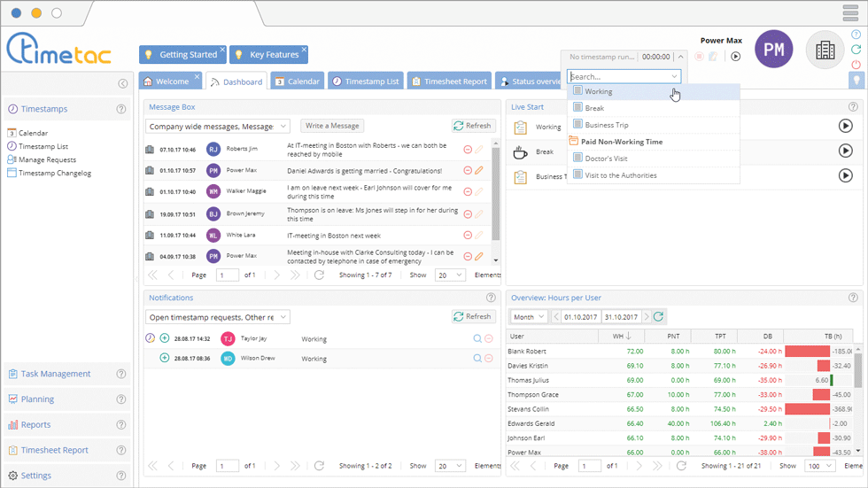Open help for Hours per User panel
868x488 pixels.
tap(853, 298)
